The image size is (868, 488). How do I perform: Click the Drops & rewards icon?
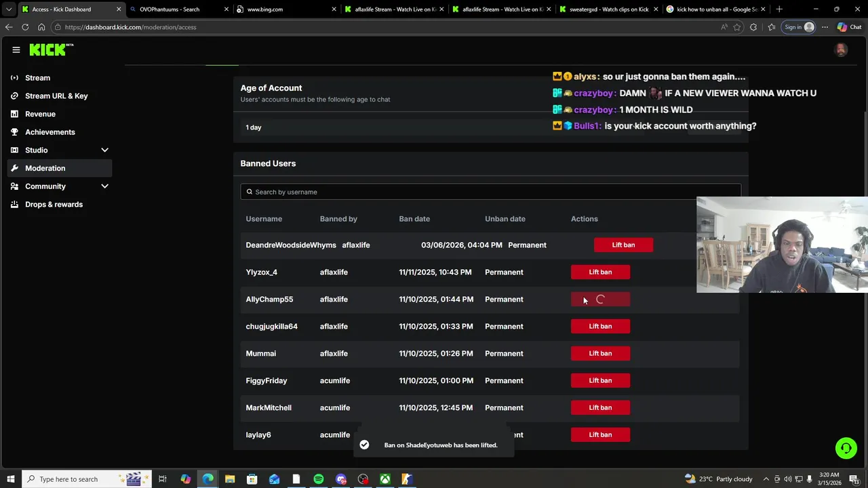click(14, 204)
